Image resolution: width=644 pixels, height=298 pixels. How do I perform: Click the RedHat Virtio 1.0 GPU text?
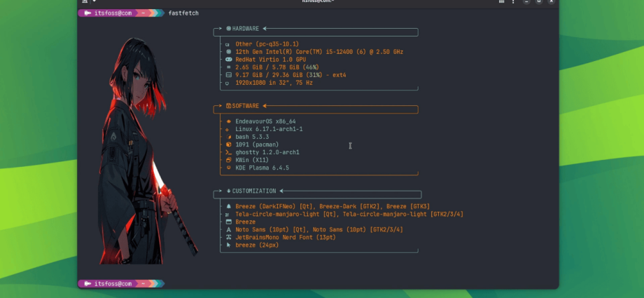271,60
